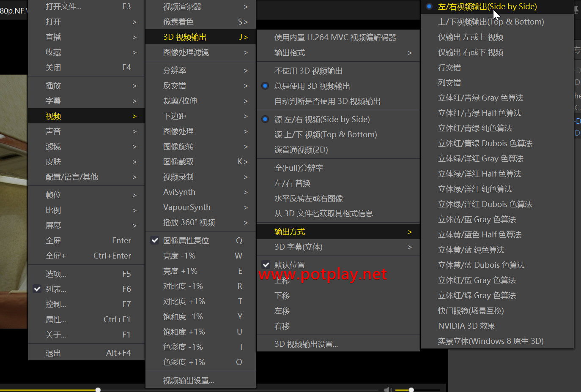Image resolution: width=581 pixels, height=392 pixels.
Task: Toggle the 默认位置 checkmark item
Action: tap(338, 265)
